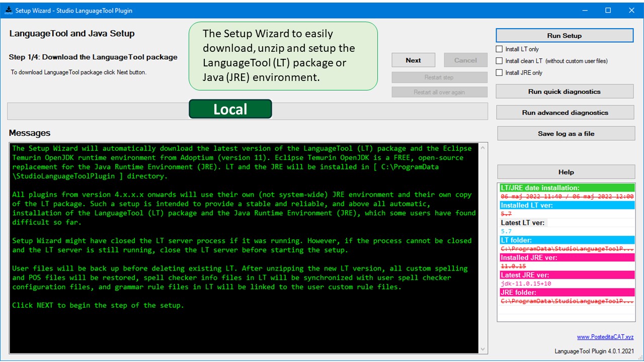Click the download progress bar
The width and height of the screenshot is (644, 362).
(x=101, y=111)
